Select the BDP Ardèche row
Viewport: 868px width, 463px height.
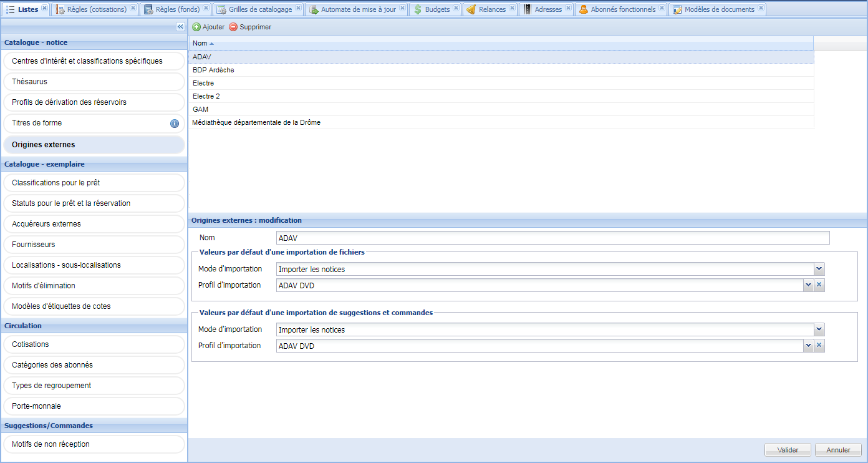(x=213, y=71)
